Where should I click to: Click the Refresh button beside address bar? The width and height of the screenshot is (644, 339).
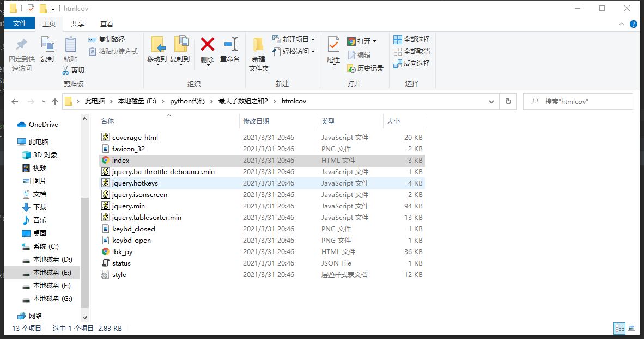[x=508, y=101]
